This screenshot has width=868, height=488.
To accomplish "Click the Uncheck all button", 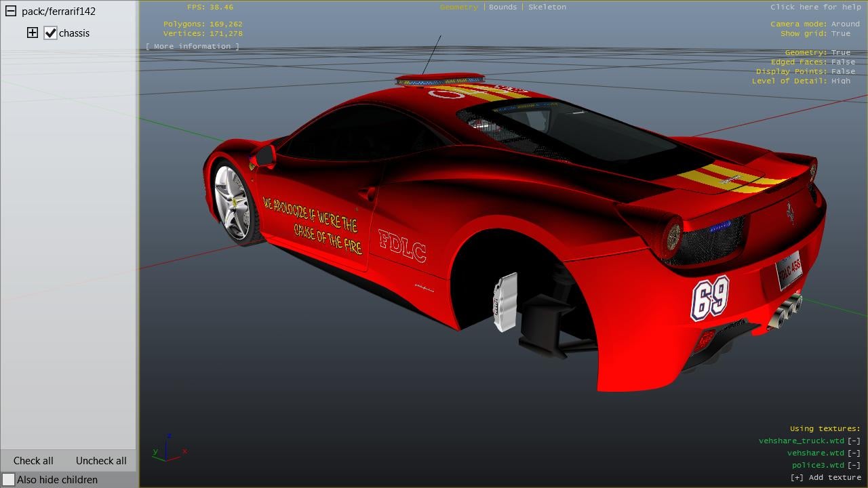I will (101, 461).
